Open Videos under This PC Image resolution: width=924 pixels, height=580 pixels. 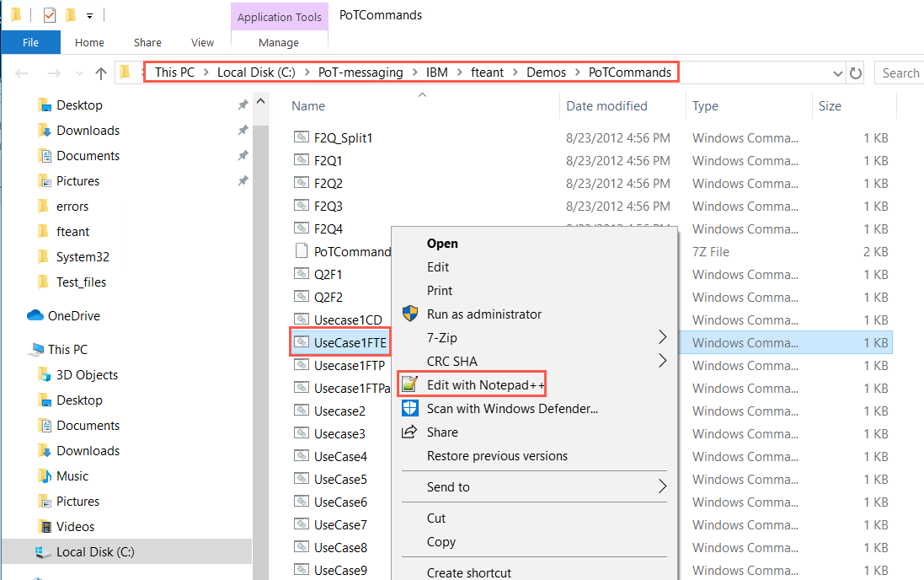tap(75, 527)
